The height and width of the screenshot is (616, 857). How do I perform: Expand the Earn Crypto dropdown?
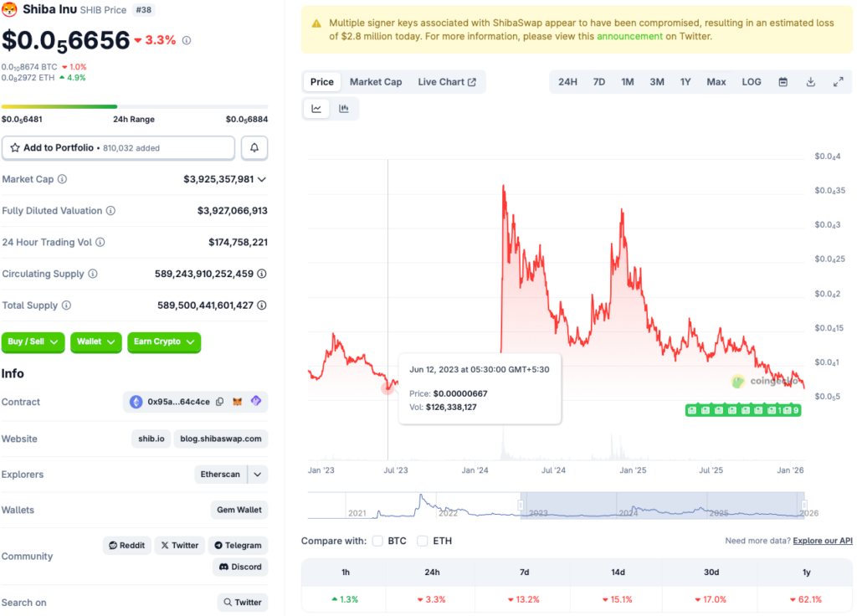164,341
